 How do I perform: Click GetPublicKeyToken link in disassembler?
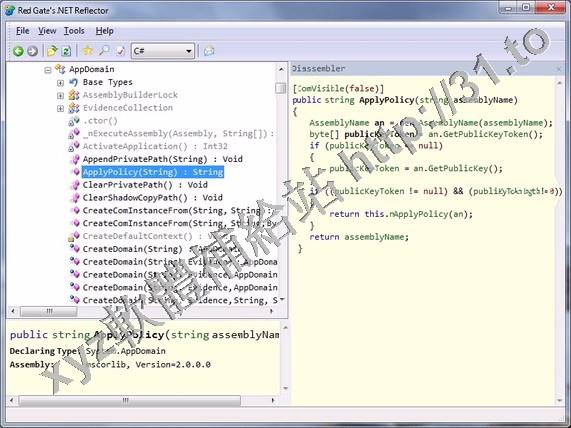487,134
